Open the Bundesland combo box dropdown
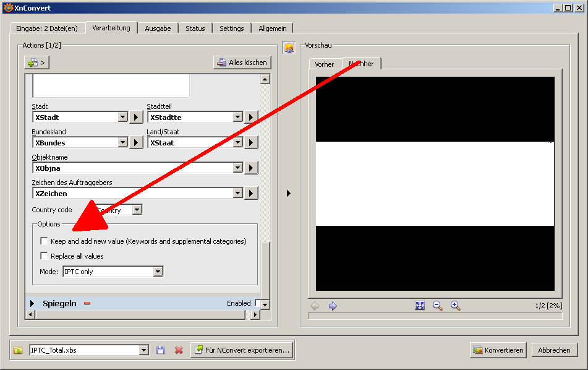 pyautogui.click(x=123, y=142)
